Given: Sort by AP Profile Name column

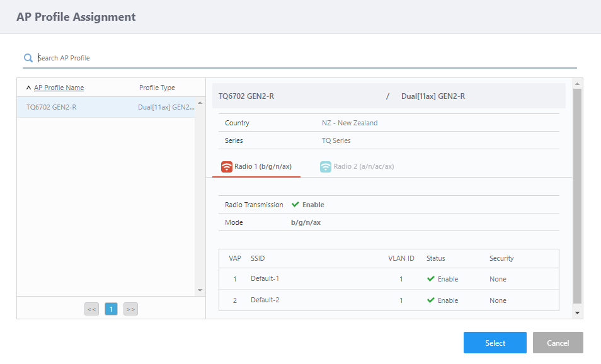Looking at the screenshot, I should (x=59, y=88).
